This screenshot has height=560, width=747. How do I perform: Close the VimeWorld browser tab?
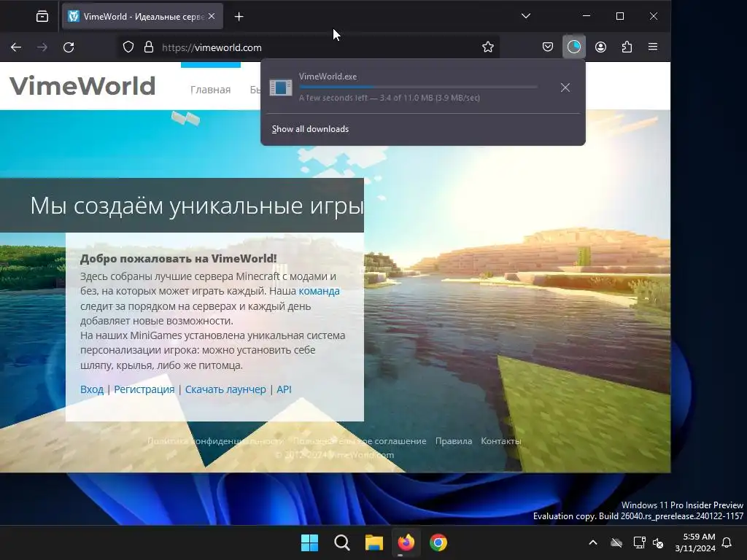[212, 17]
